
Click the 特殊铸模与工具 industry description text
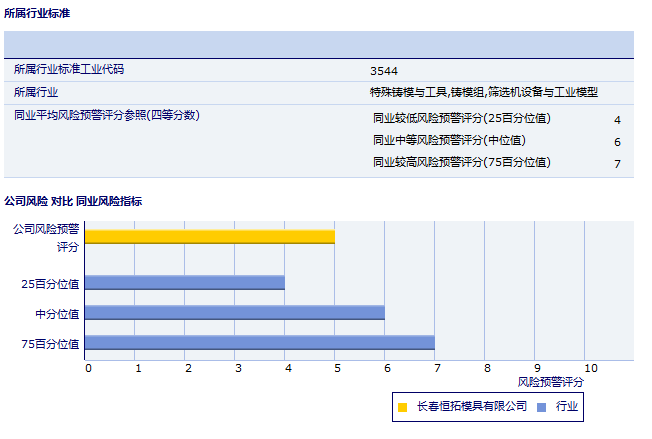click(483, 92)
